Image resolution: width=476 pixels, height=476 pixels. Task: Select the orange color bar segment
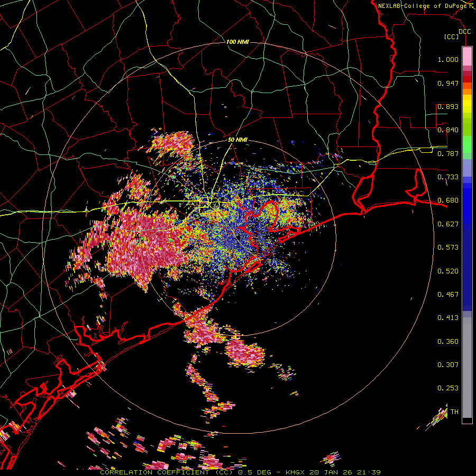(467, 91)
